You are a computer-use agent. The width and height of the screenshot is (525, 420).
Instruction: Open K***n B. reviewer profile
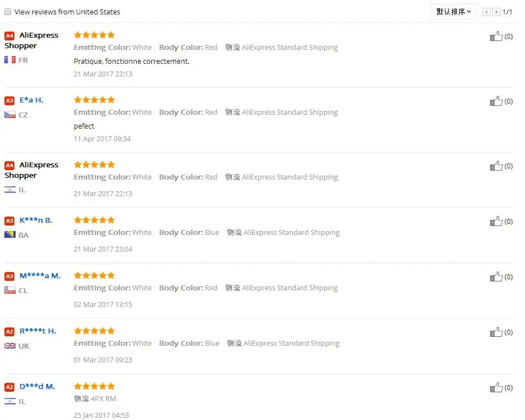36,221
